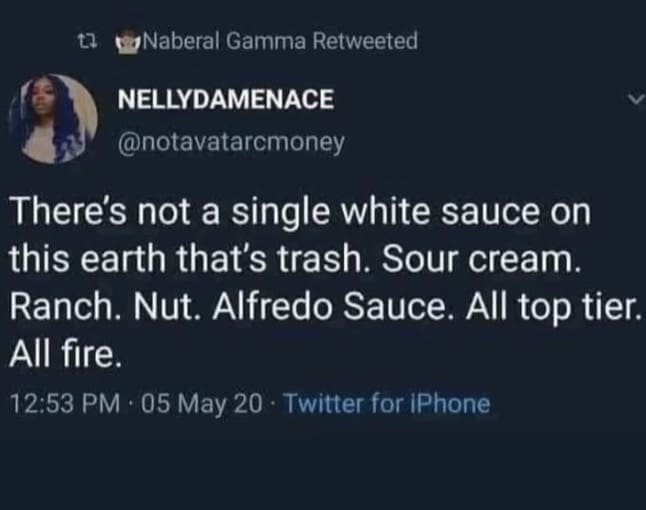The width and height of the screenshot is (646, 510).
Task: Open the Twitter for iPhone link
Action: pyautogui.click(x=388, y=404)
